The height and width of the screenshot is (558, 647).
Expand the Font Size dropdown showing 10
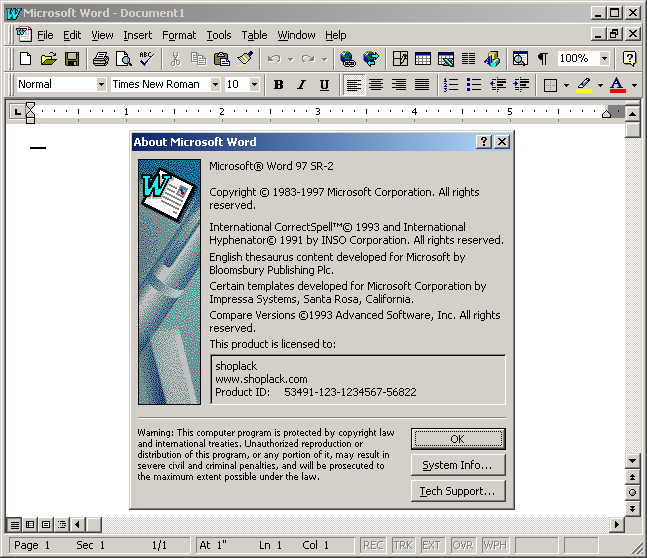pyautogui.click(x=255, y=85)
